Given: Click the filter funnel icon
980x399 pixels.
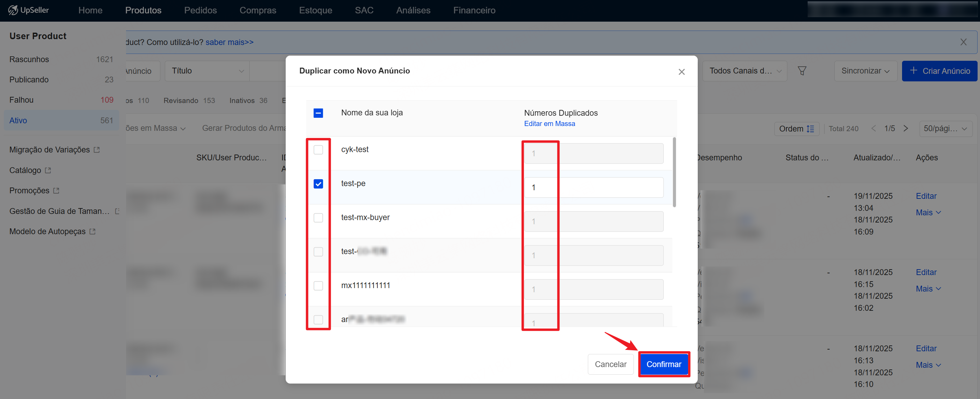Looking at the screenshot, I should point(802,71).
